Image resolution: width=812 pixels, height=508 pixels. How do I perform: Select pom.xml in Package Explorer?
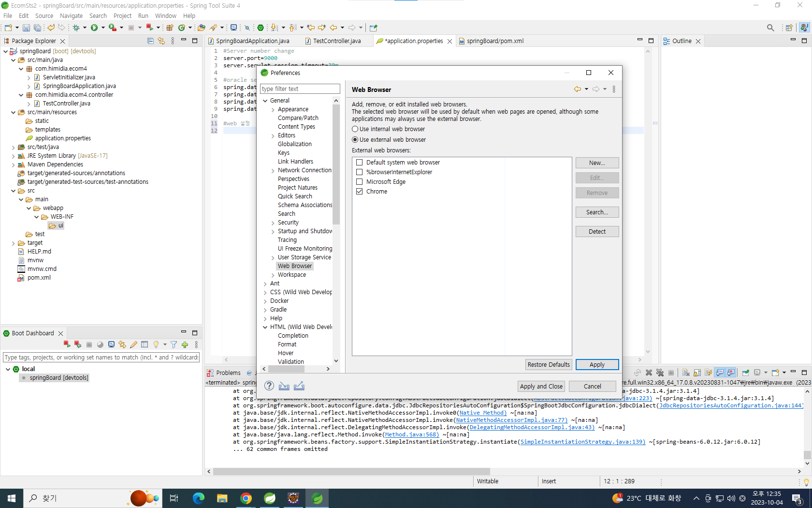pos(39,278)
